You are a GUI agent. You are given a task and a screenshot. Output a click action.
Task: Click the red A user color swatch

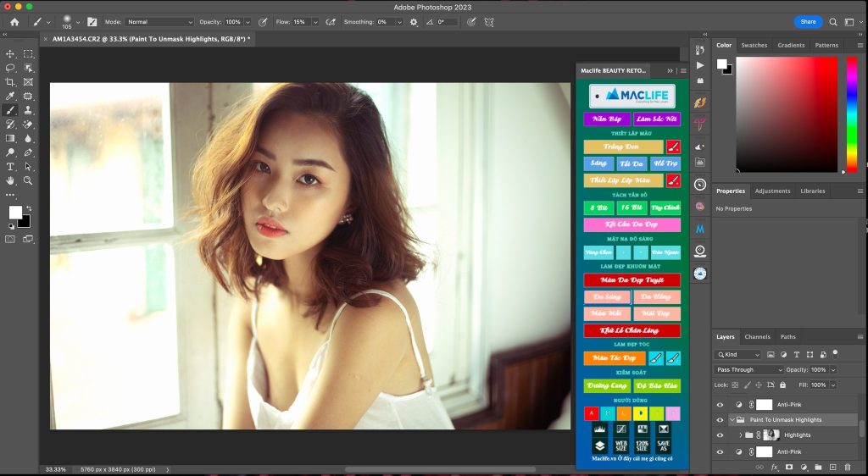pyautogui.click(x=591, y=413)
